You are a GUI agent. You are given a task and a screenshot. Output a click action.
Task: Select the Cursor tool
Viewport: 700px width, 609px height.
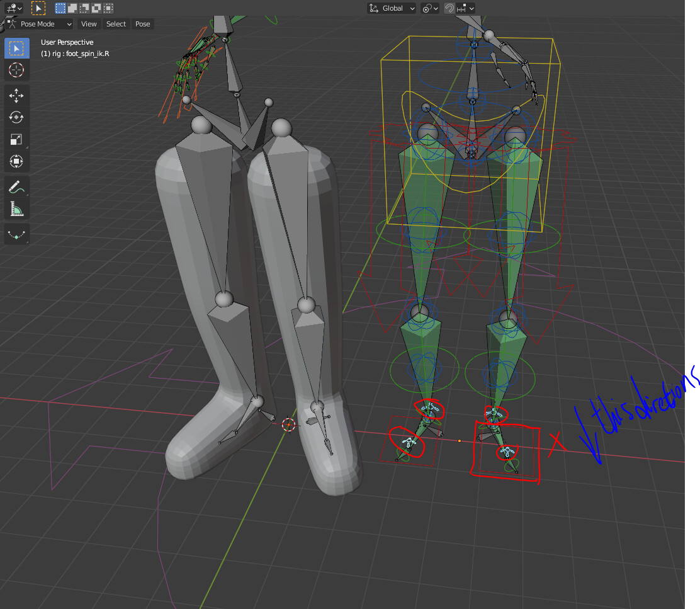[x=17, y=70]
